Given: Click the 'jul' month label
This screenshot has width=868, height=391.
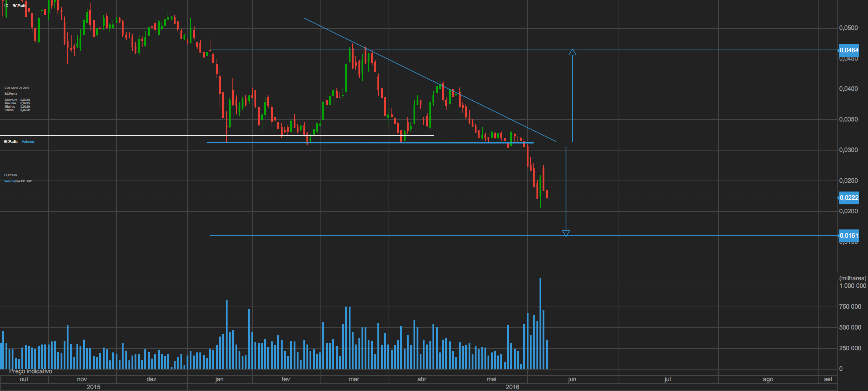Looking at the screenshot, I should (x=667, y=379).
